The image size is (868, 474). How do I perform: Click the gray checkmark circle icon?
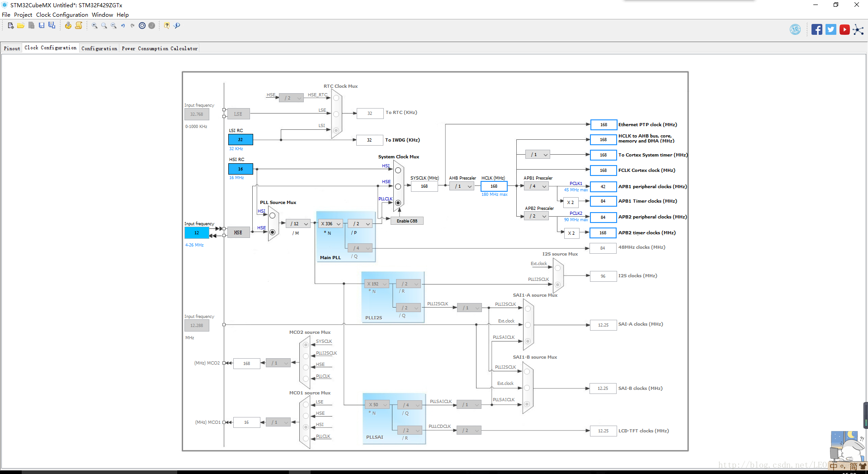tap(152, 26)
